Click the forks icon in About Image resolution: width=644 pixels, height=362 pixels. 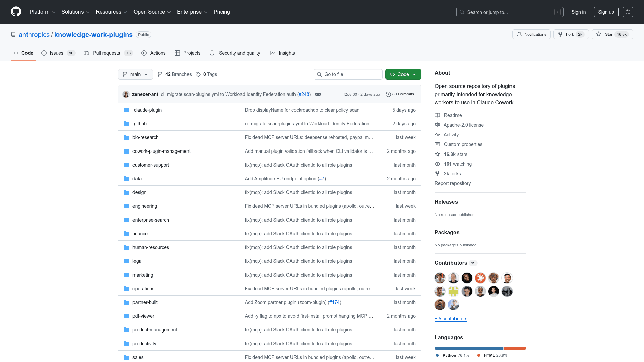click(437, 174)
